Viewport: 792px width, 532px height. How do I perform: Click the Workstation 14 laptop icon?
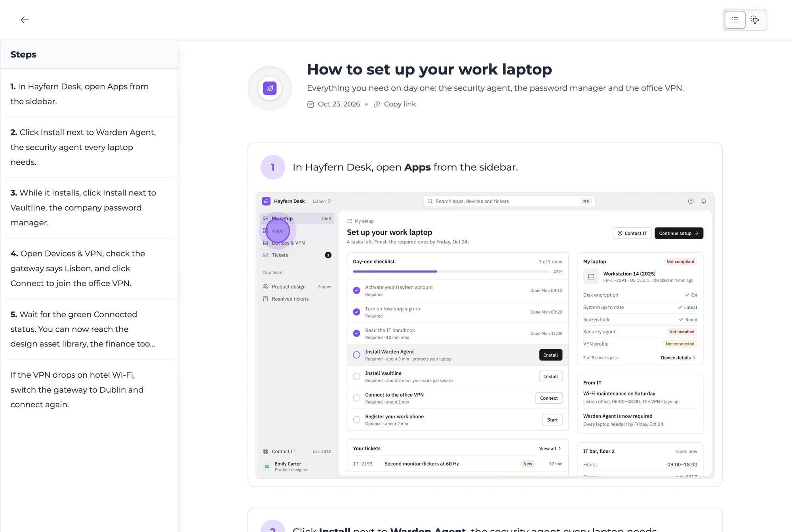tap(591, 277)
